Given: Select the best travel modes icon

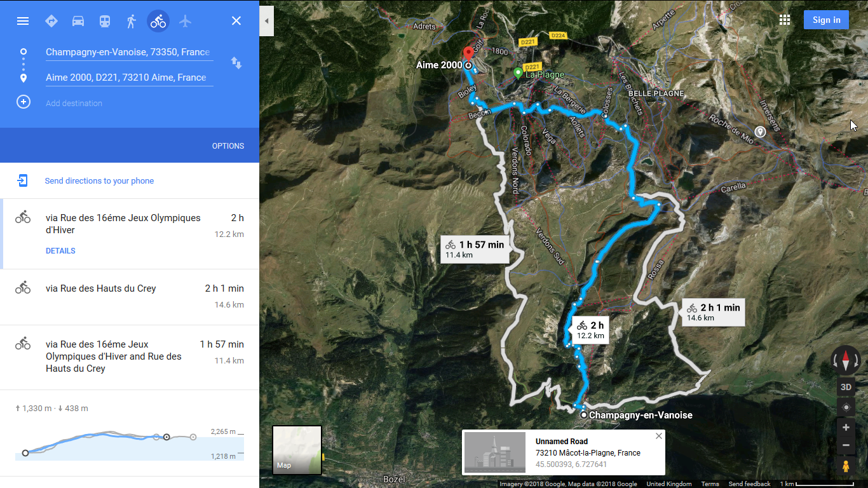Looking at the screenshot, I should (x=51, y=21).
